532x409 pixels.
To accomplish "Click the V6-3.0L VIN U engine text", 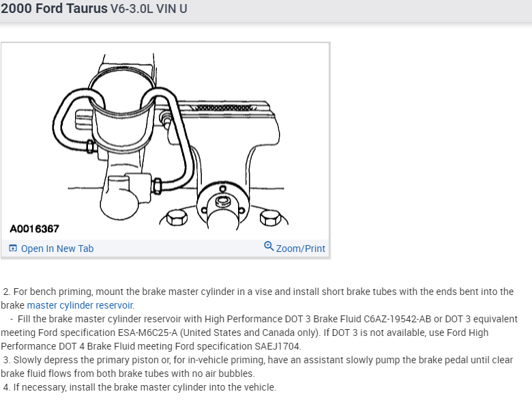I will [x=149, y=9].
